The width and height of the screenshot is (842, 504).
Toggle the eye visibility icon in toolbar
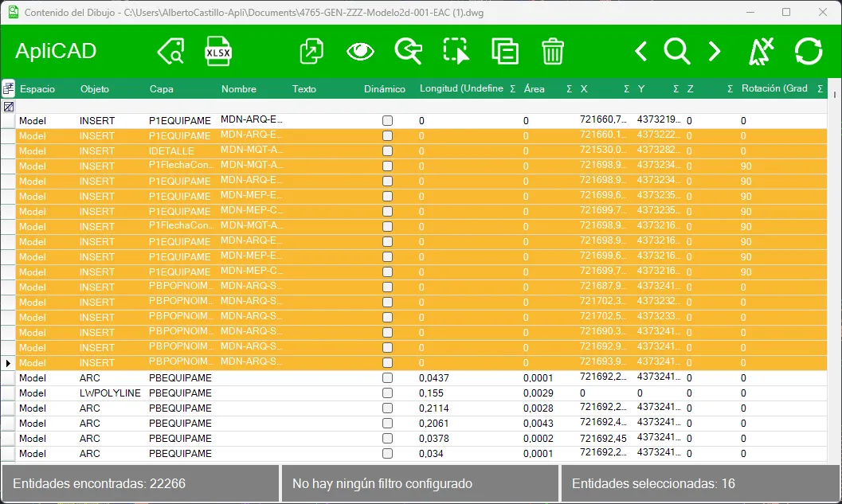[360, 52]
